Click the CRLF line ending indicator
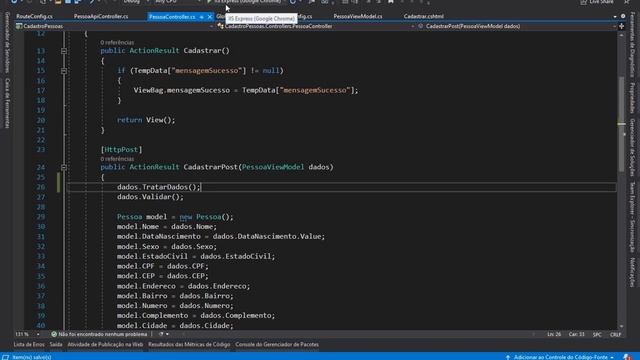The image size is (640, 360). (616, 335)
